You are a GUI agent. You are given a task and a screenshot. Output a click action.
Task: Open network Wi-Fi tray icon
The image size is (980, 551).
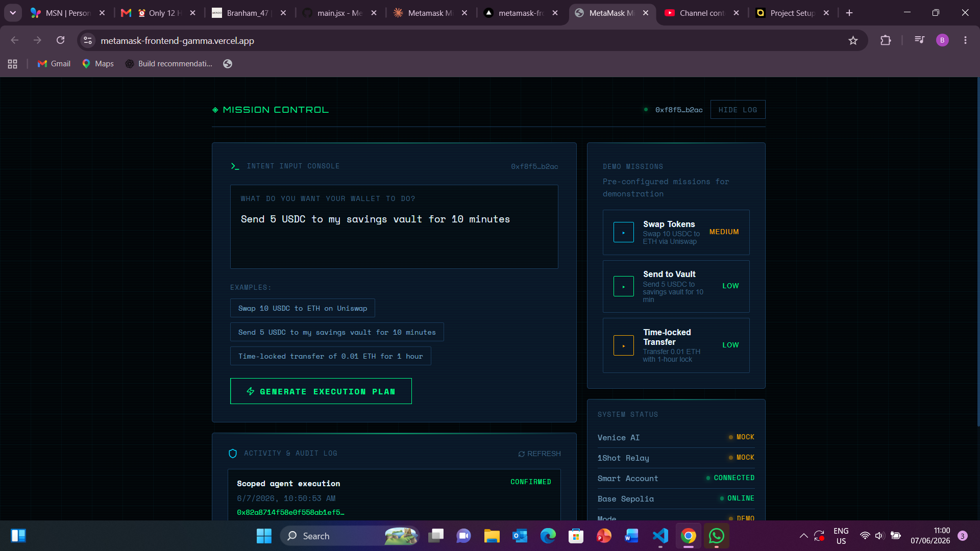click(865, 536)
